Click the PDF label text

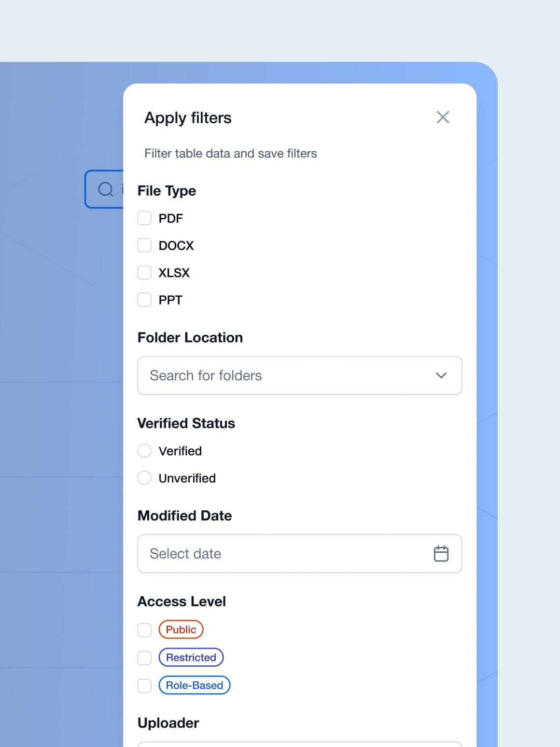(x=171, y=218)
